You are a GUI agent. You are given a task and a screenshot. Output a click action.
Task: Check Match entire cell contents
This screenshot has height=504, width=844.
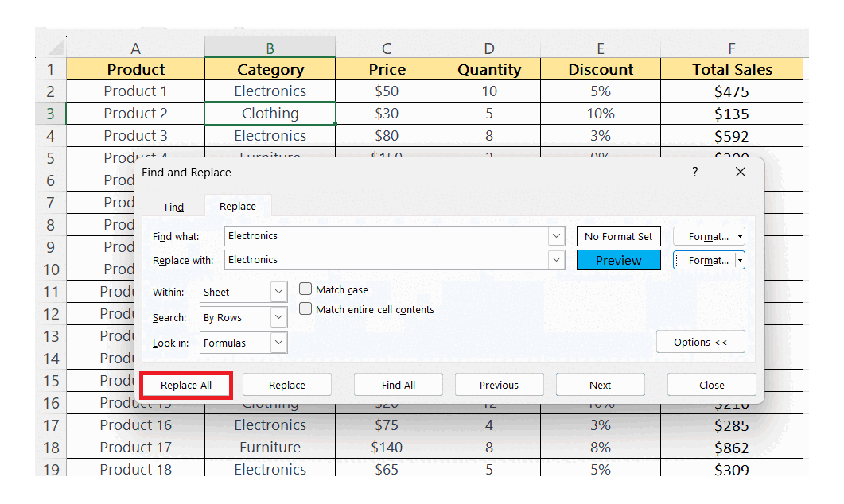pyautogui.click(x=305, y=308)
